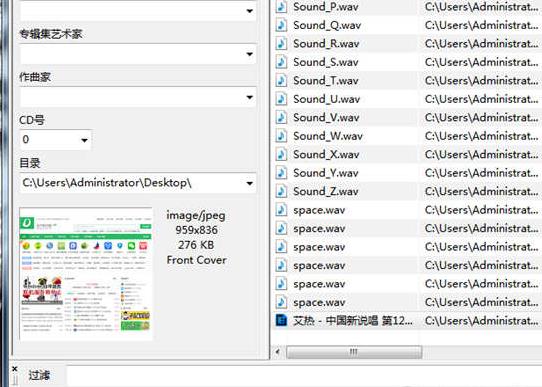Click the Front Cover artwork thumbnail
Image resolution: width=542 pixels, height=387 pixels.
pyautogui.click(x=86, y=273)
